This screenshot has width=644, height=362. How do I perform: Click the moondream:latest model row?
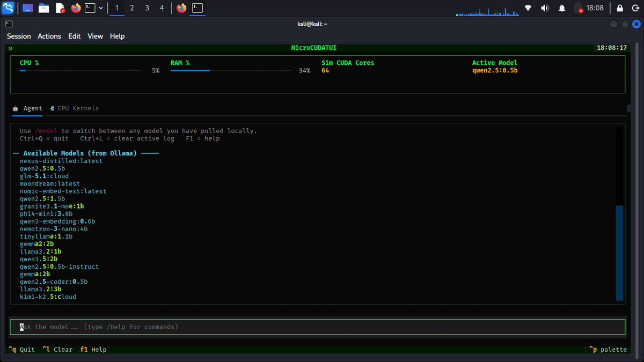(x=50, y=183)
